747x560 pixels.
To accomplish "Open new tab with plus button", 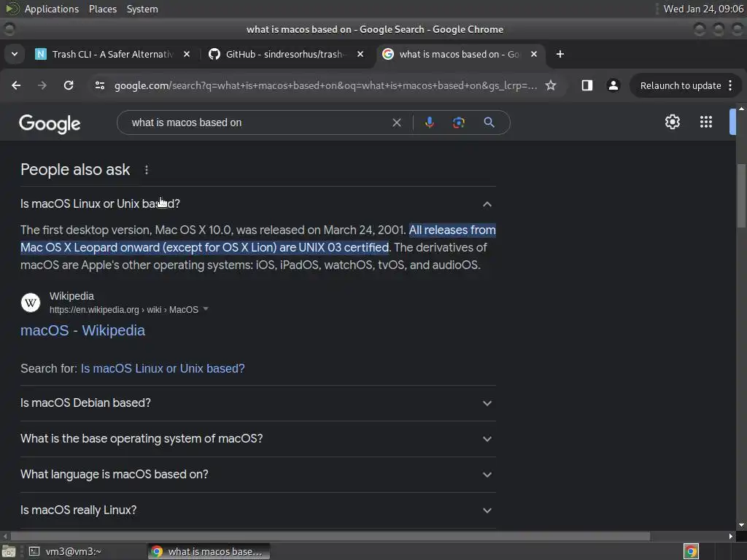I will tap(560, 54).
